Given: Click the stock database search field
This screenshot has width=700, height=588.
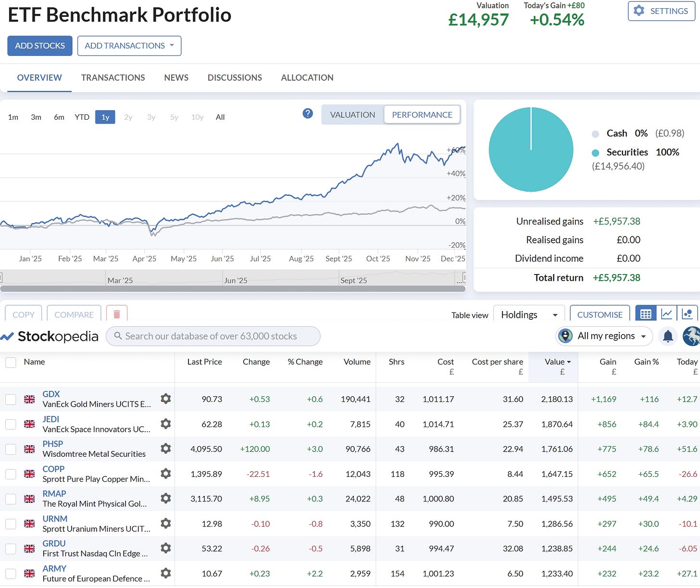Looking at the screenshot, I should (x=213, y=336).
